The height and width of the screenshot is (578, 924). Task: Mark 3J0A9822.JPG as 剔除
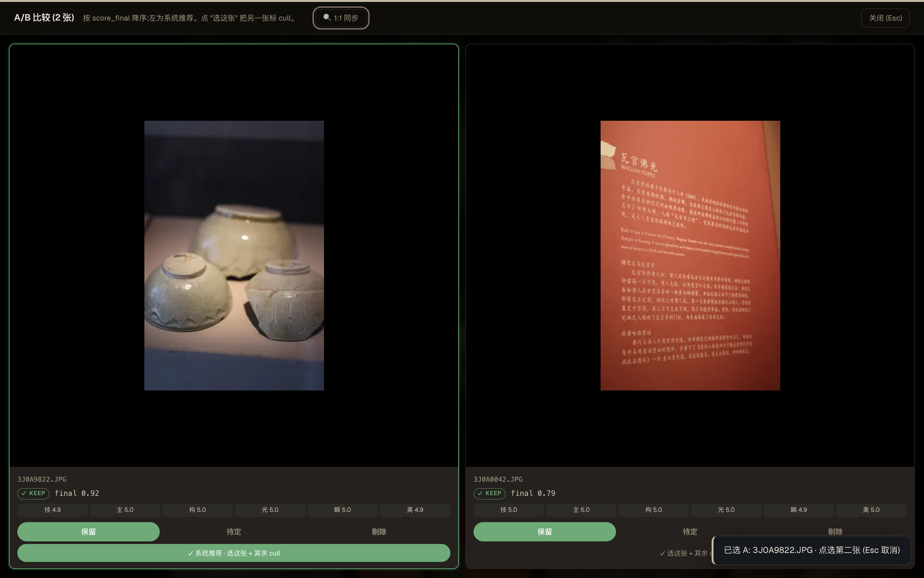379,531
